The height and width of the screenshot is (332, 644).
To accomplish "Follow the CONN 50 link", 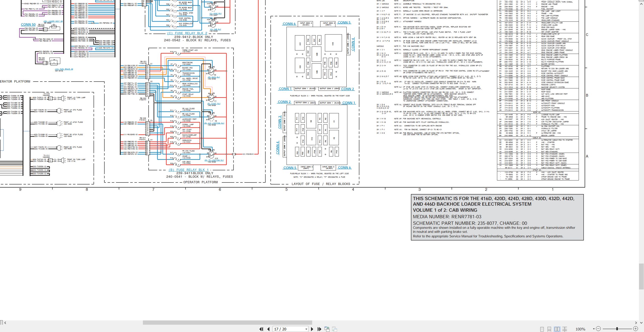I will point(28,25).
